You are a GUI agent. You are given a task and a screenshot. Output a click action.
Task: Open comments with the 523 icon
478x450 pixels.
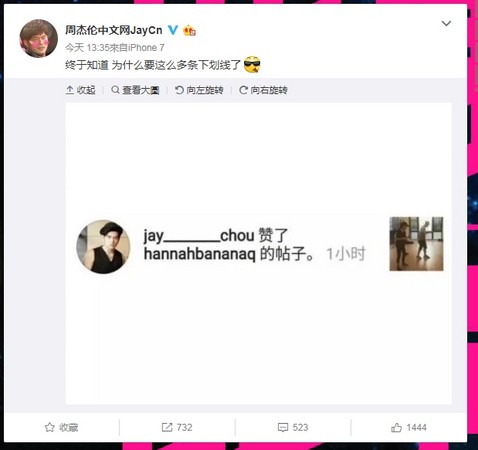pos(293,427)
